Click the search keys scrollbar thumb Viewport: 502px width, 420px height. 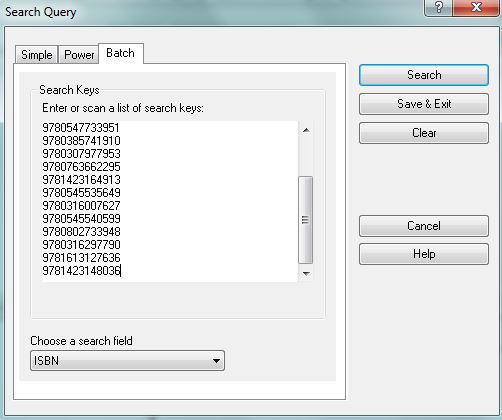306,220
